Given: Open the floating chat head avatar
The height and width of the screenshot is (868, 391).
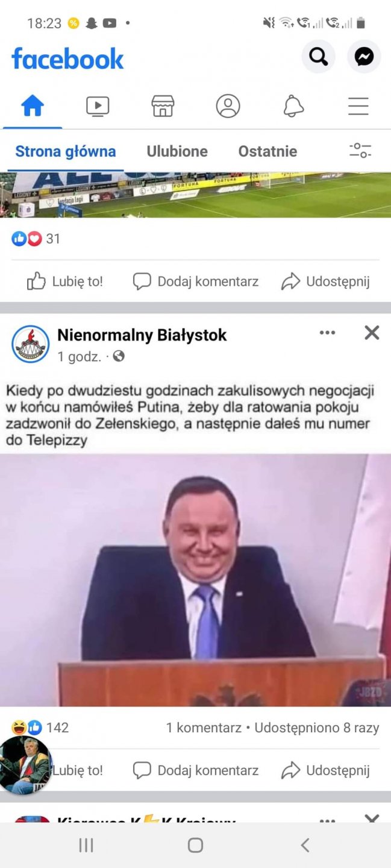Looking at the screenshot, I should tap(25, 765).
